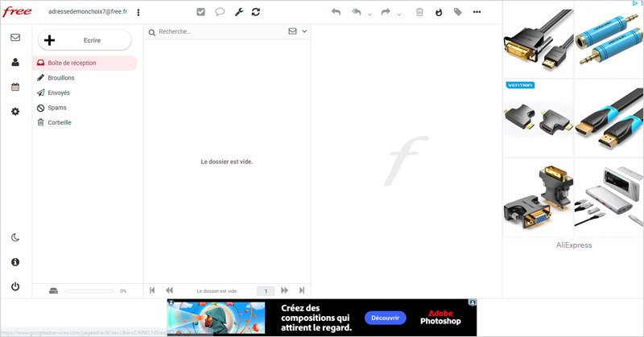Screen dimensions: 644x337
Task: Open the flat blue HDMI cable thumbnail
Action: point(609,118)
